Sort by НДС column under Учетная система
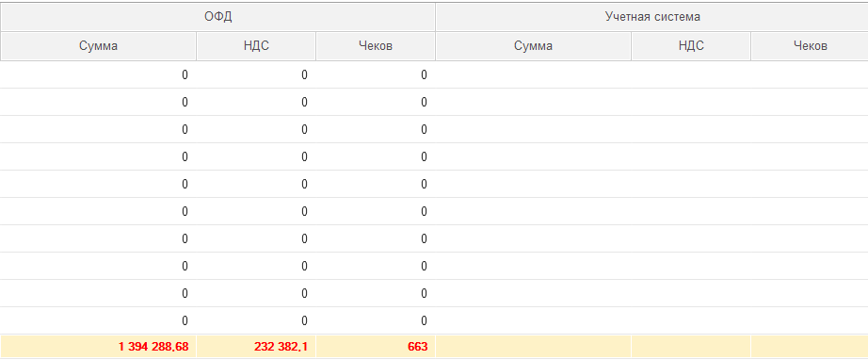868x360 pixels. (x=691, y=46)
